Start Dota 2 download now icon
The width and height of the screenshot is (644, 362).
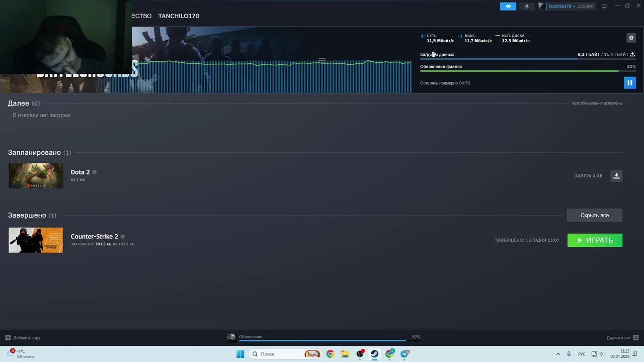pyautogui.click(x=616, y=175)
